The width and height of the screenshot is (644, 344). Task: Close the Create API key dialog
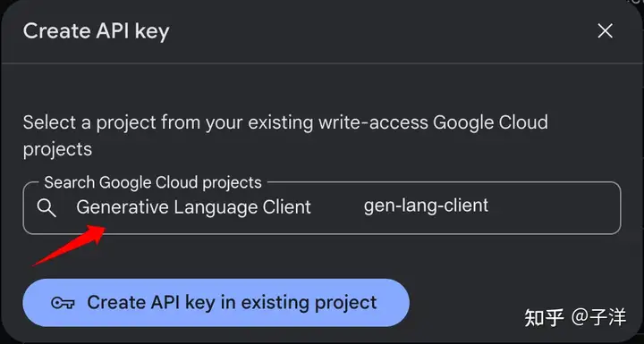click(x=605, y=30)
